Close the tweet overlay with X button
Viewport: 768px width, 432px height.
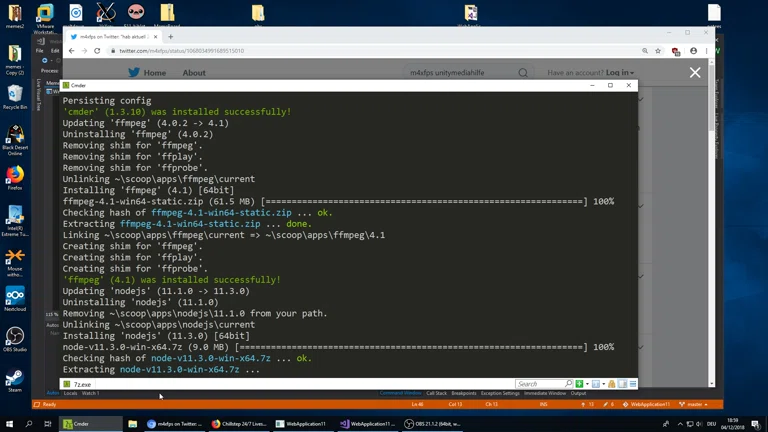[695, 72]
